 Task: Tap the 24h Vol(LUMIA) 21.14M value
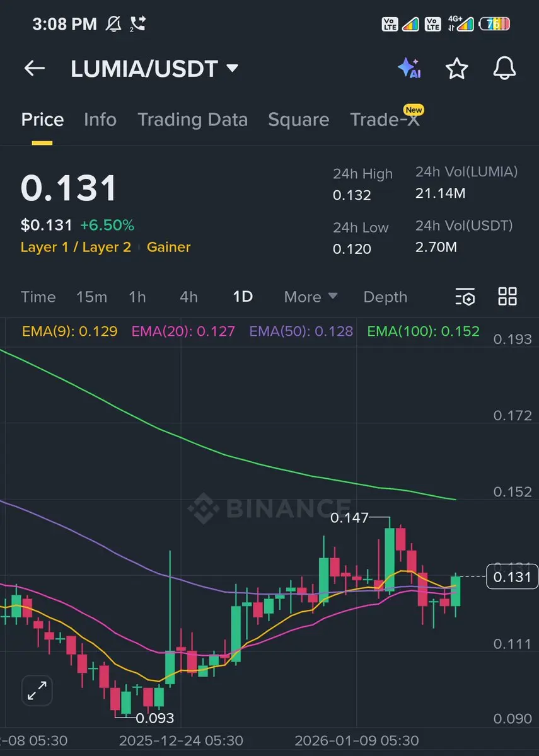(440, 193)
